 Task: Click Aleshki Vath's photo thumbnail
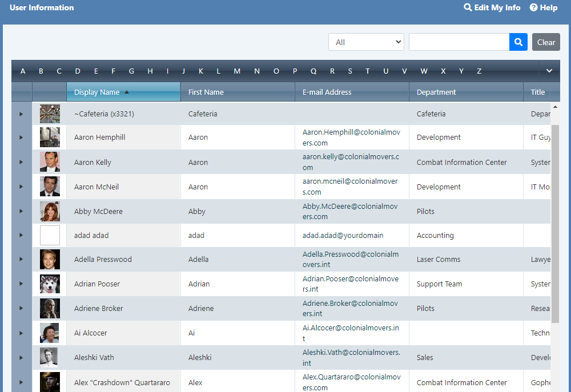[x=50, y=357]
